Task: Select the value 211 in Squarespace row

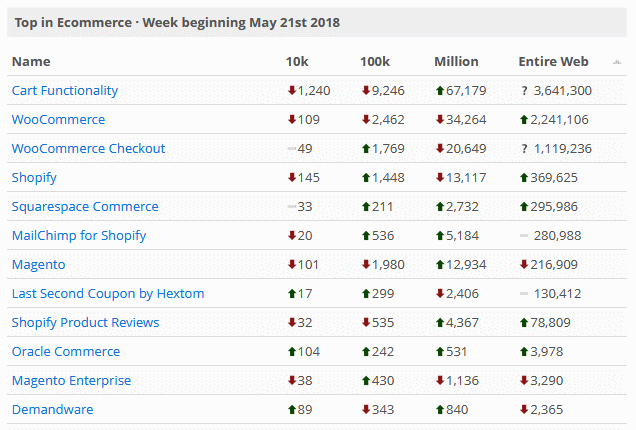Action: (x=382, y=206)
